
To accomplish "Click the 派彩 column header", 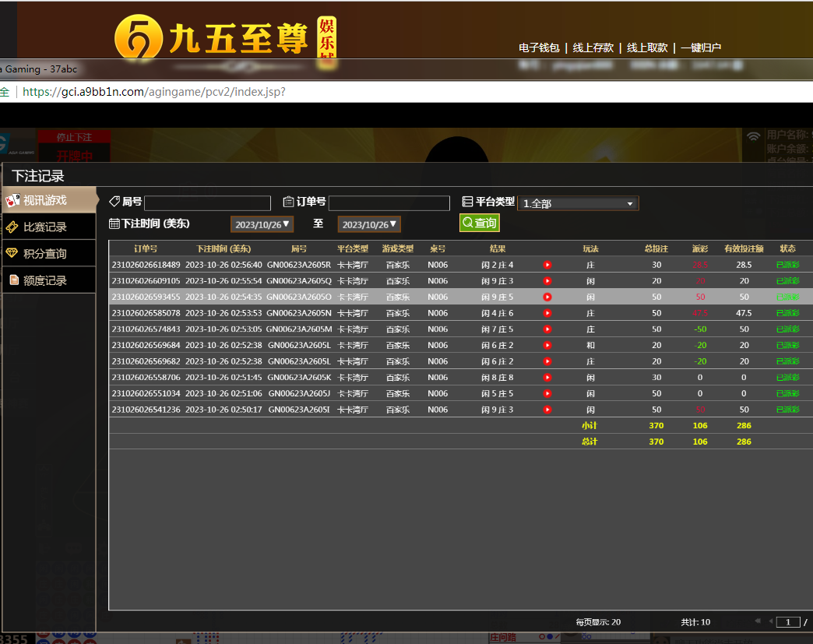I will click(700, 249).
